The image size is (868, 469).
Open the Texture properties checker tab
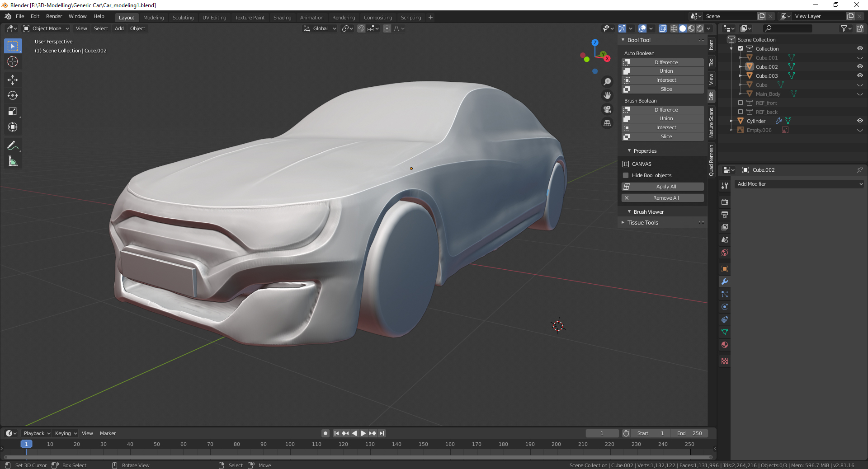click(x=725, y=361)
